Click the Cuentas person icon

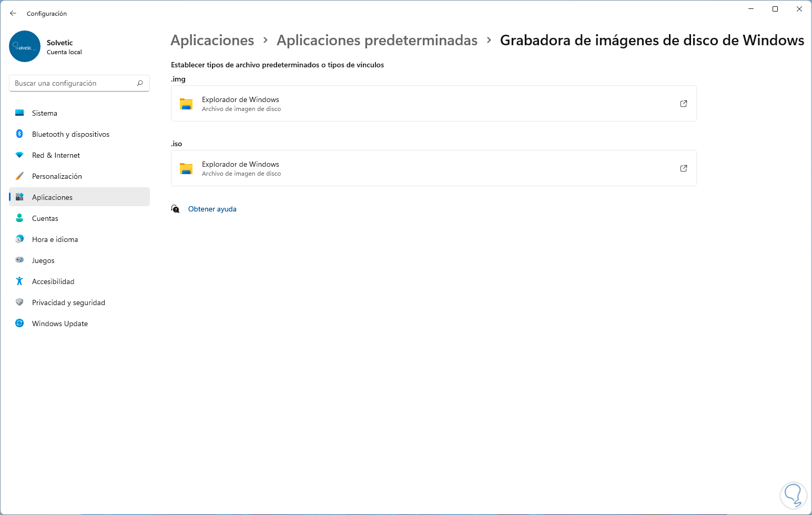(x=19, y=218)
